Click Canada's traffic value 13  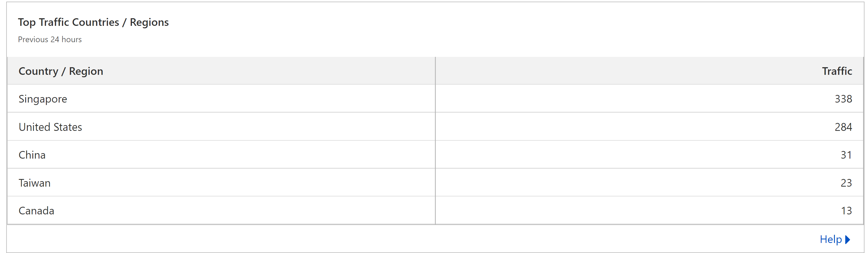click(x=847, y=211)
